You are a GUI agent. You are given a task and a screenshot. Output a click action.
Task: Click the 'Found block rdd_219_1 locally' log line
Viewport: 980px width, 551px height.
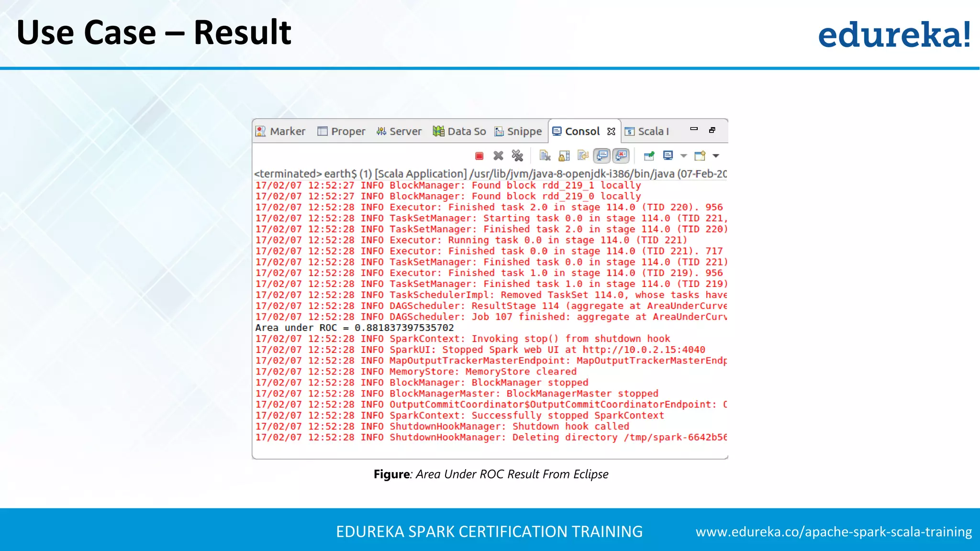coord(448,186)
